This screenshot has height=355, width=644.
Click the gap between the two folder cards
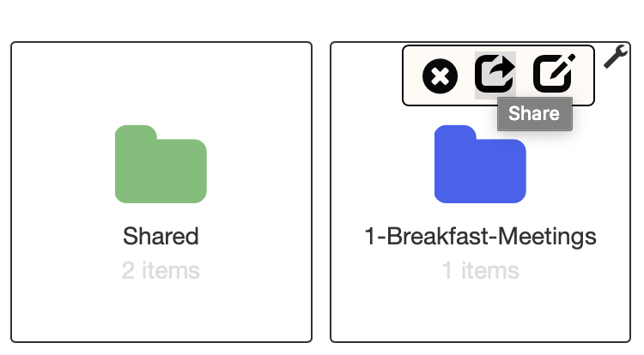(321, 192)
